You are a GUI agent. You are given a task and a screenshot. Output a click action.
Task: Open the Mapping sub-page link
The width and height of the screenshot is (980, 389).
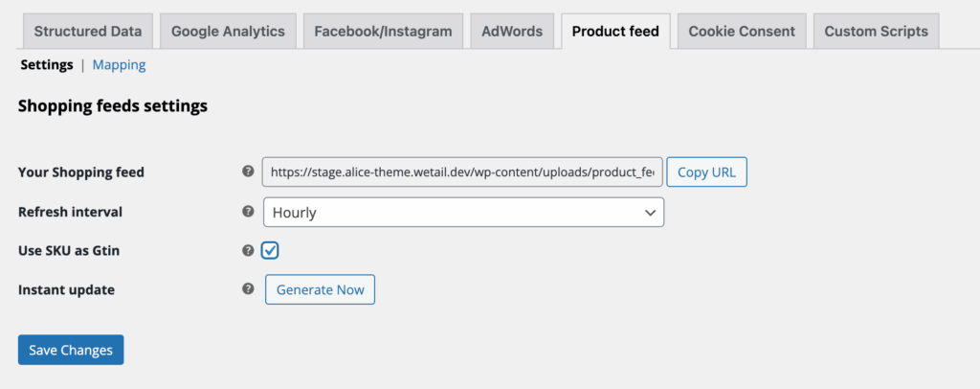coord(120,65)
